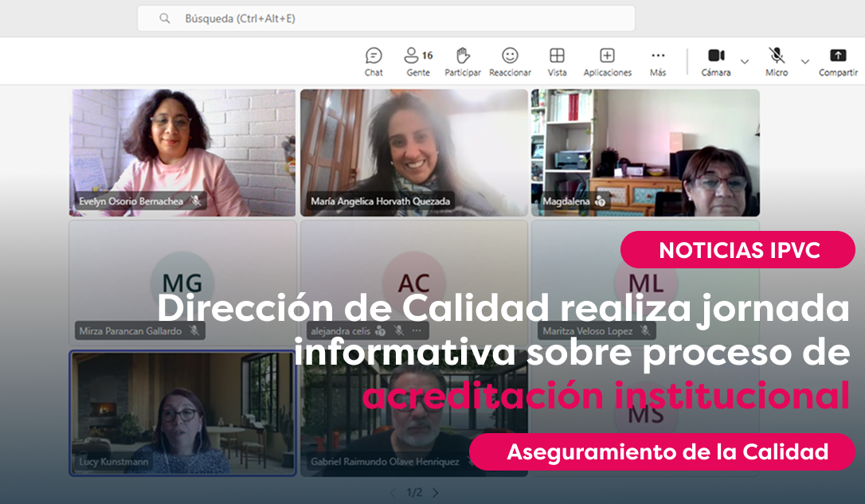
Task: Open Aplicaciones in the meeting toolbar
Action: coord(607,56)
